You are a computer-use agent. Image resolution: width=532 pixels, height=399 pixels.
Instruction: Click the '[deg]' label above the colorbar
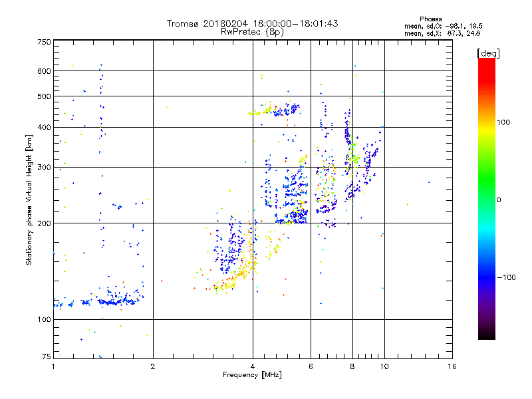[488, 53]
